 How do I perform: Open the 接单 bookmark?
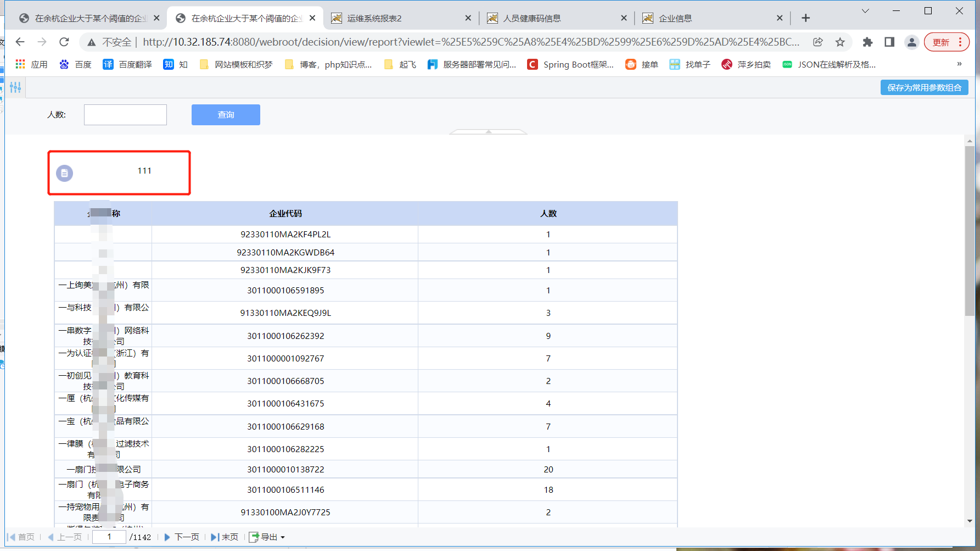click(x=642, y=64)
